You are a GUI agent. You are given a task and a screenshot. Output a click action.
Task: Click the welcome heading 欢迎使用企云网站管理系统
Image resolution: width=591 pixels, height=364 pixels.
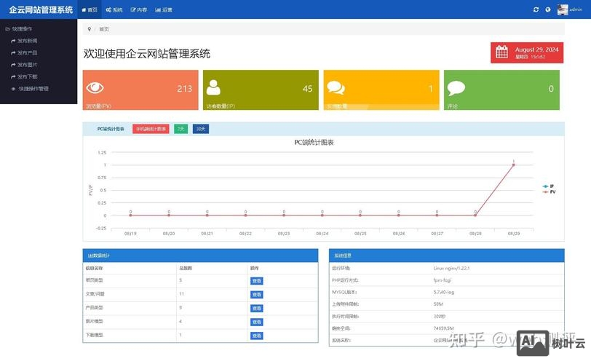146,54
